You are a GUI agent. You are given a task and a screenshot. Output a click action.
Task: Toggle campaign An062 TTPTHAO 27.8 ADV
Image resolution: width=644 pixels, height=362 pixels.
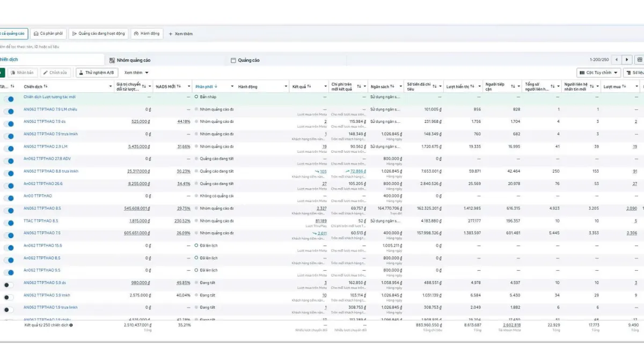pos(9,161)
